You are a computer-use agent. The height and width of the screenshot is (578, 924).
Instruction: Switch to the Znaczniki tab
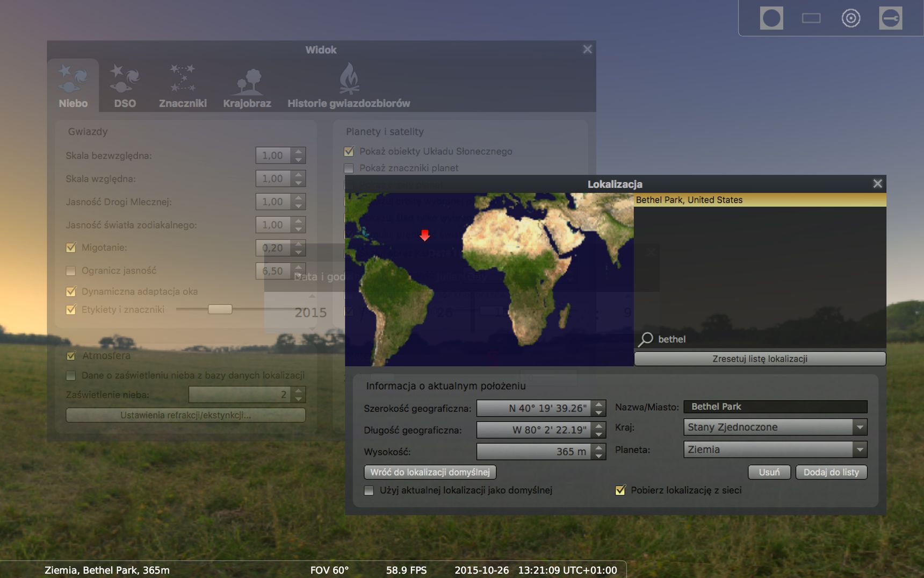183,85
